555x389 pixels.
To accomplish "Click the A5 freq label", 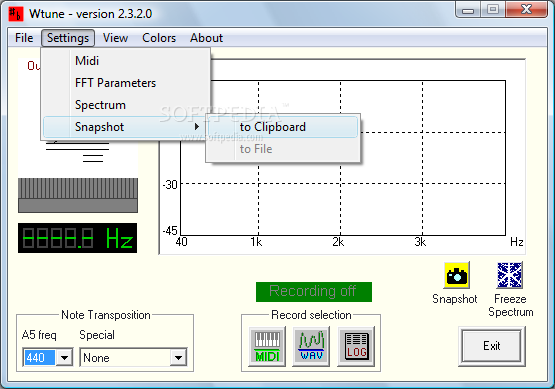I will (39, 335).
